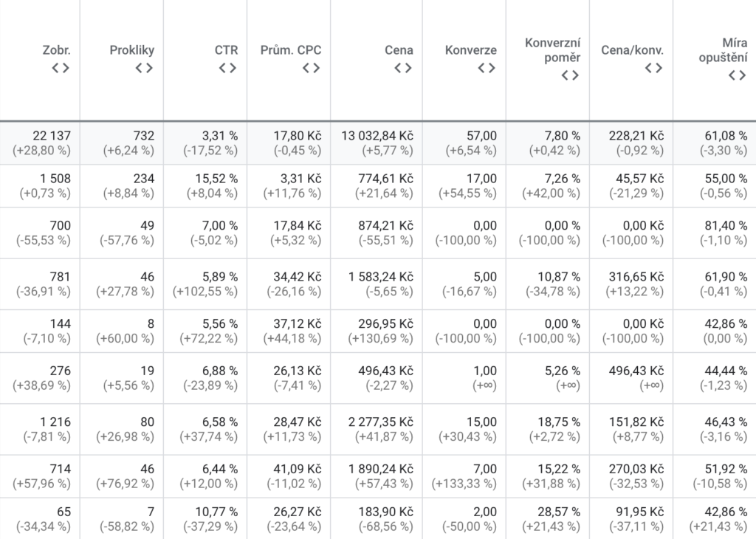
Task: Click the cost cell 1 583,24 Kč
Action: (x=380, y=277)
